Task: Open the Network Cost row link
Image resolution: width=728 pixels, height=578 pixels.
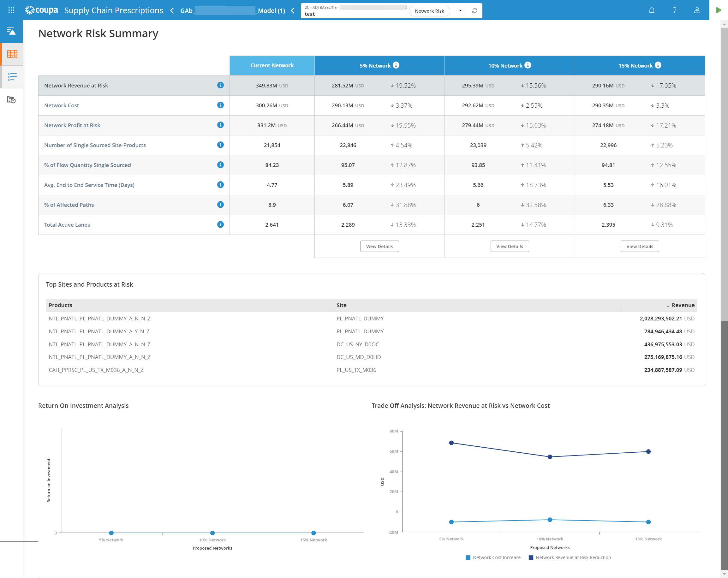Action: (x=62, y=105)
